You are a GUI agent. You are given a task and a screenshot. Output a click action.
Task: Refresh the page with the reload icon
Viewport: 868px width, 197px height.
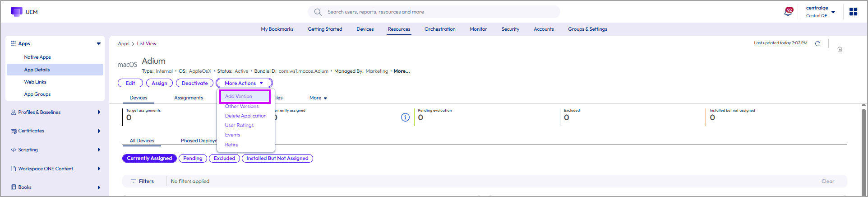(x=817, y=43)
